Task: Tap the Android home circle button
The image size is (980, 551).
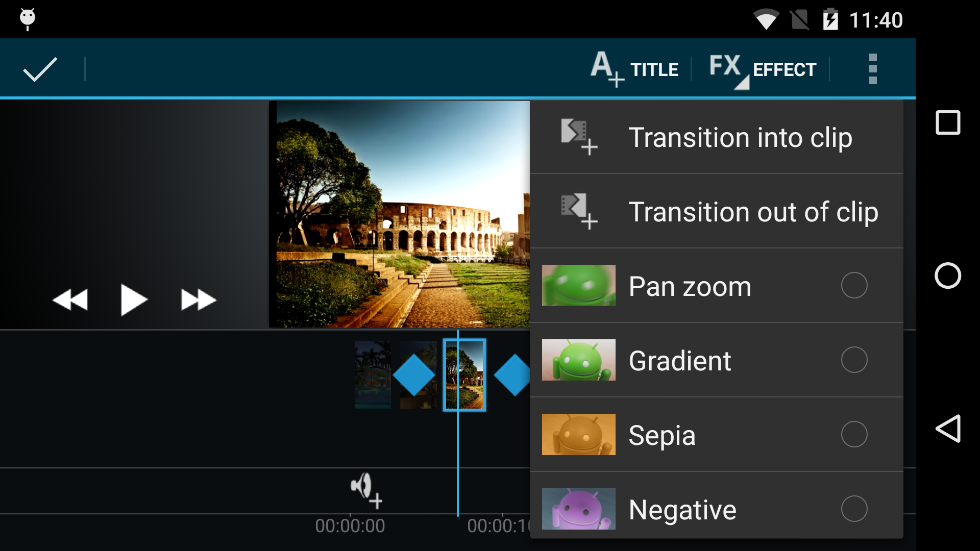Action: [948, 275]
